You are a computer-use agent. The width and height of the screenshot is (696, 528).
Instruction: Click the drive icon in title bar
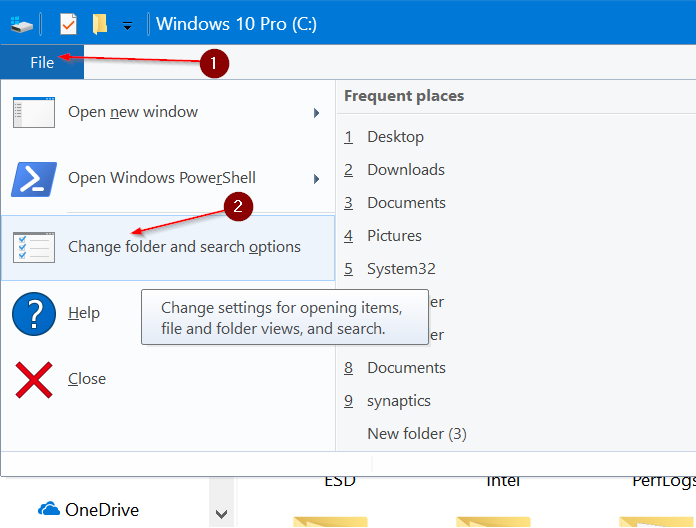(x=22, y=25)
